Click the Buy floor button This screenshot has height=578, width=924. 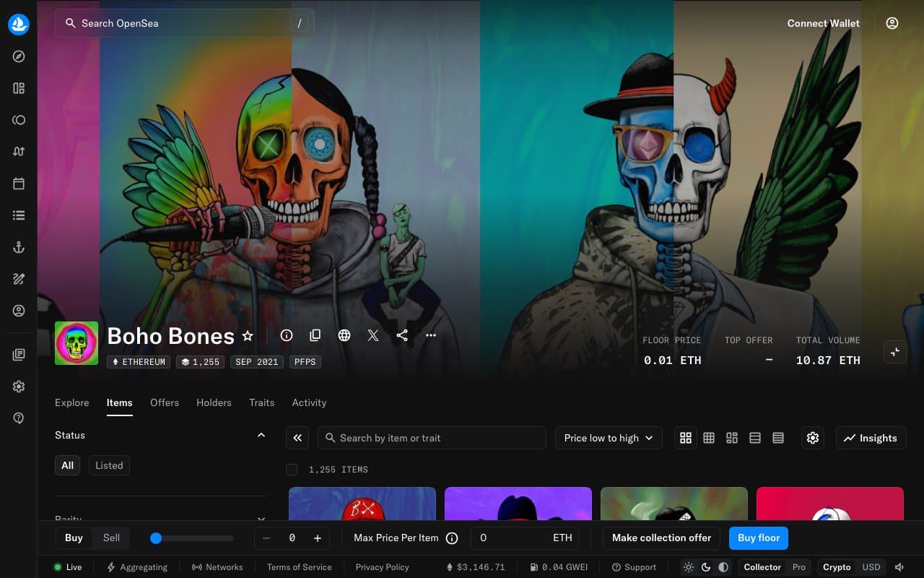[759, 538]
